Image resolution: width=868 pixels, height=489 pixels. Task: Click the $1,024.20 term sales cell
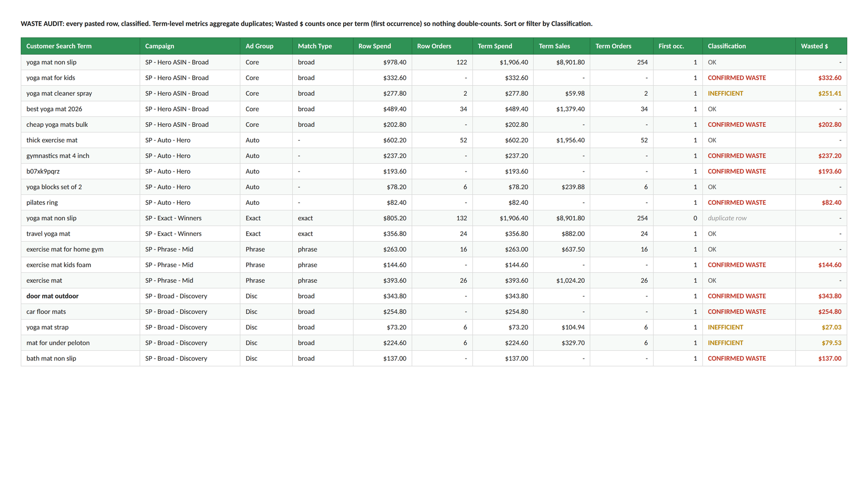pyautogui.click(x=562, y=281)
